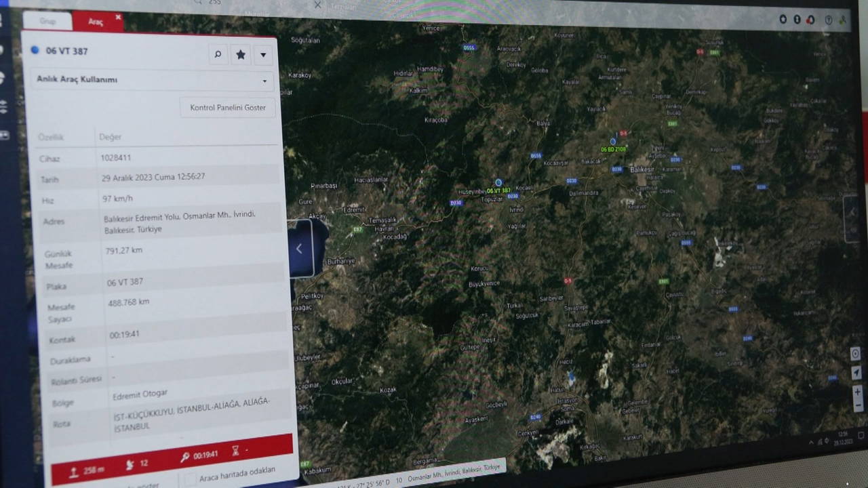Enable the Araca haritada odaklan checkbox
Screen dimensions: 868x488
click(191, 479)
